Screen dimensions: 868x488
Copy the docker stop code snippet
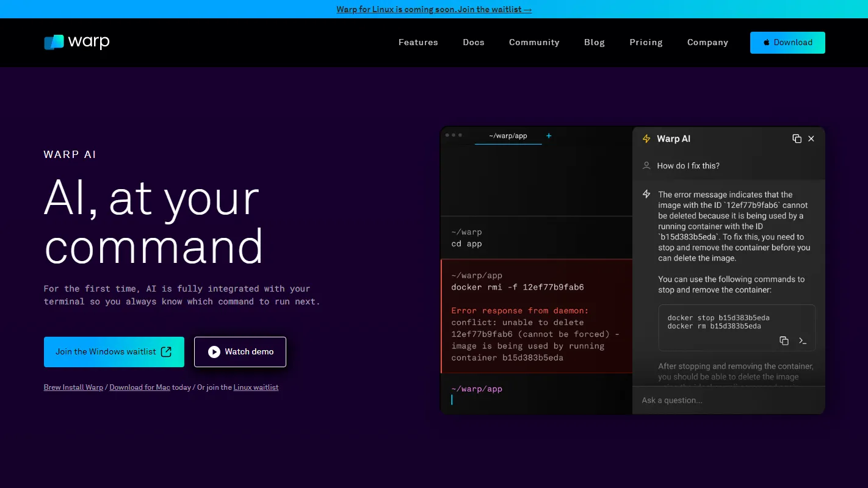784,341
